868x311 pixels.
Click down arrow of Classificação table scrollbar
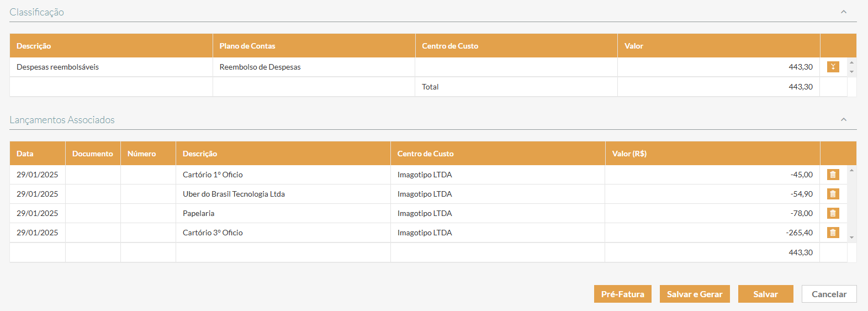coord(851,72)
